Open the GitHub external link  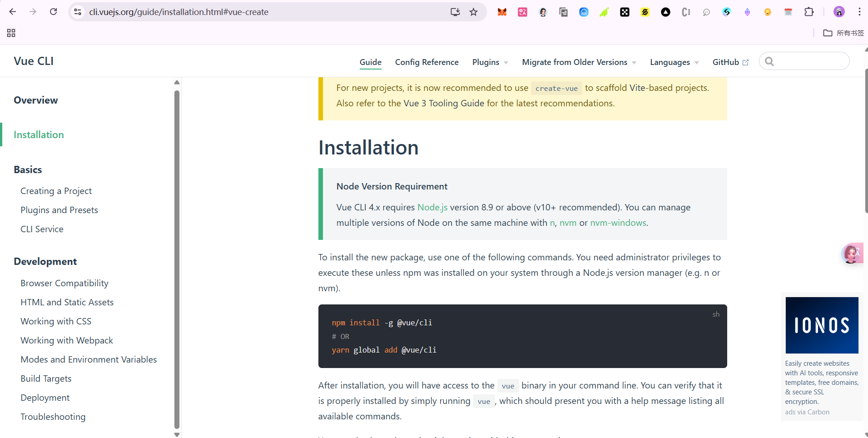coord(730,62)
